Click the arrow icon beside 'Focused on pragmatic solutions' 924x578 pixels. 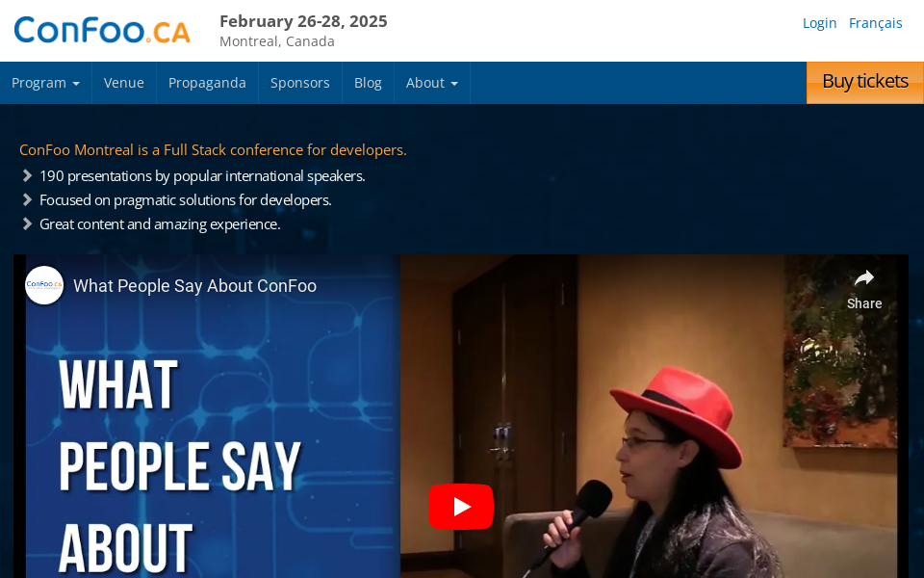tap(26, 199)
